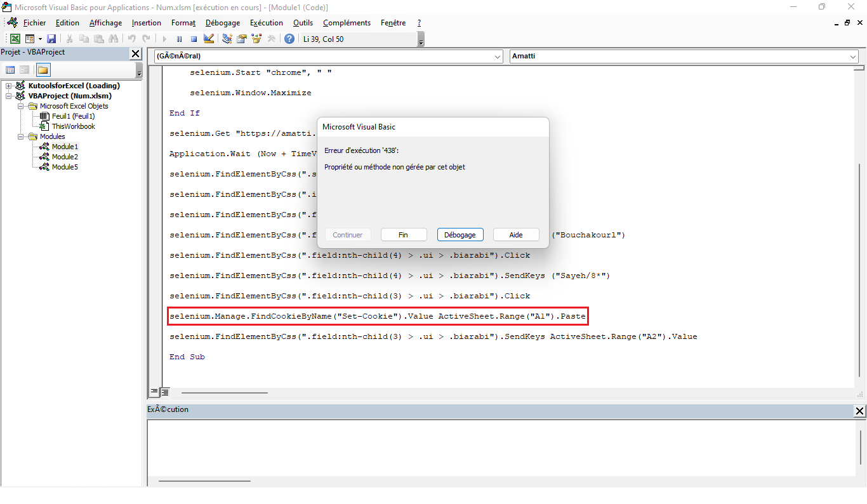Save Num.xlsm with the Save icon
Viewport: 867px width, 504px height.
tap(52, 38)
